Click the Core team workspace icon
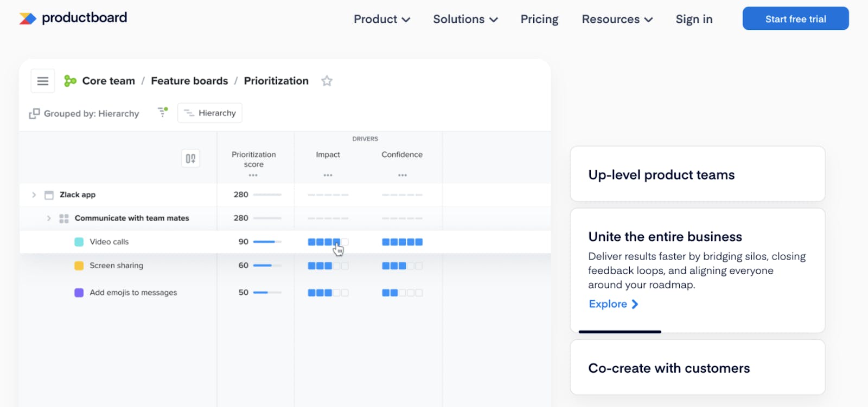Screen dimensions: 868x407 click(x=70, y=81)
